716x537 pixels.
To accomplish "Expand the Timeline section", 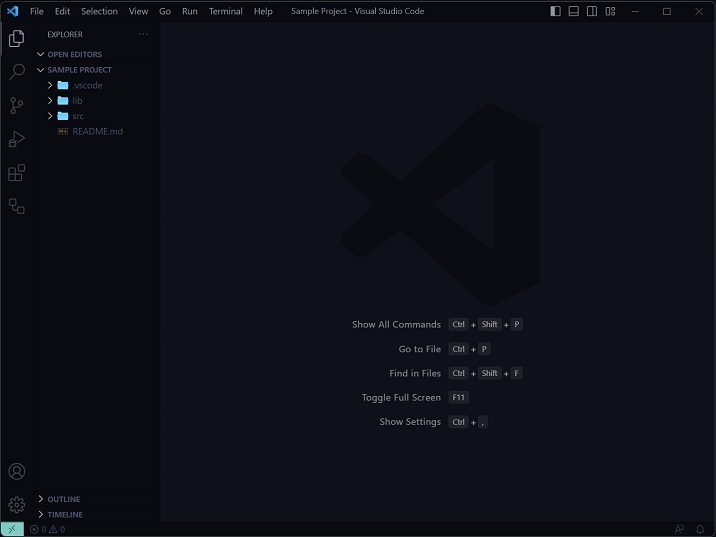I will click(x=41, y=515).
